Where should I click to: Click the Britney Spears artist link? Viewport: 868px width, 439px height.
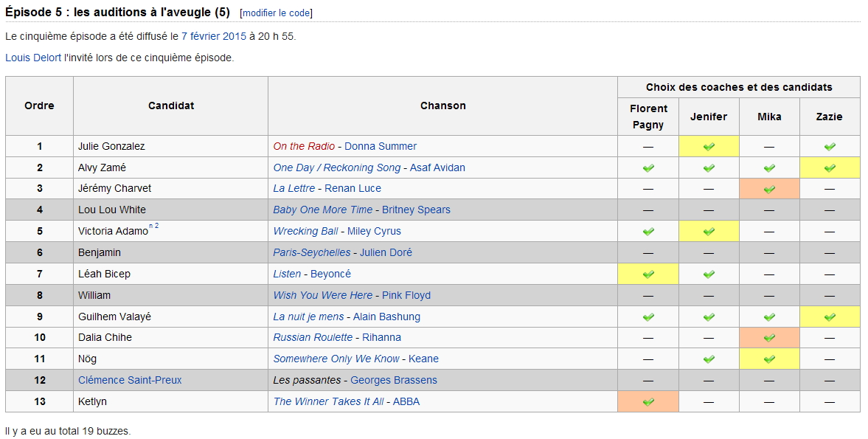(416, 210)
